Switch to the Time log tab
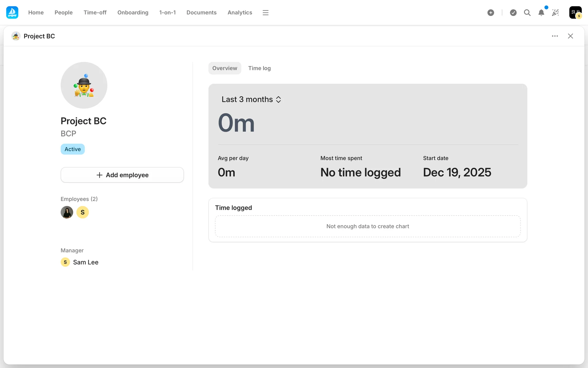 tap(259, 68)
